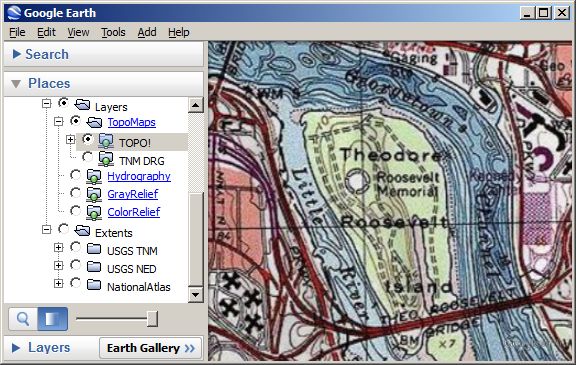
Task: Open the Tools menu
Action: click(113, 32)
